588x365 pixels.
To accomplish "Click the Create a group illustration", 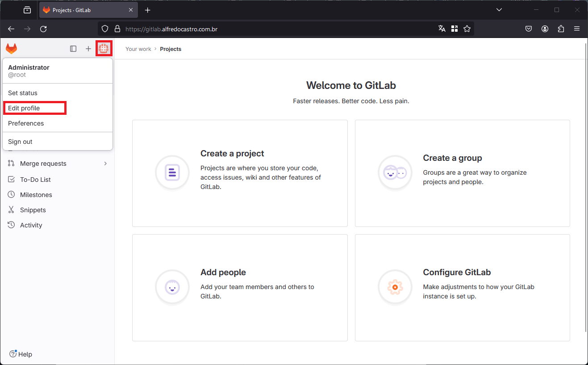I will point(395,172).
